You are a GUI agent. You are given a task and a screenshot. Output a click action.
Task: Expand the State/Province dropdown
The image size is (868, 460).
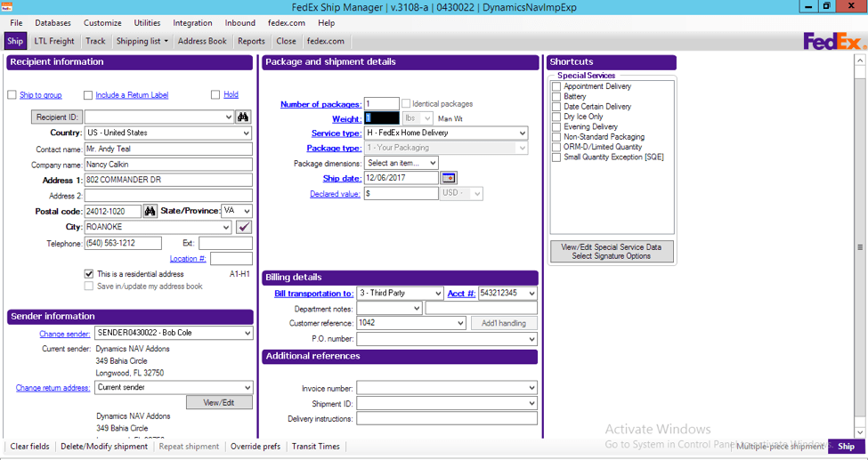(247, 211)
